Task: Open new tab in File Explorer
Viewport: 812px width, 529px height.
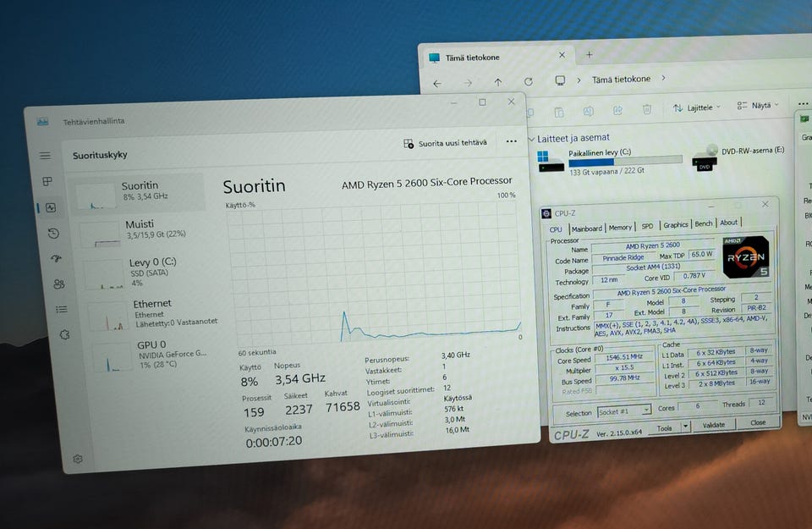Action: 589,54
